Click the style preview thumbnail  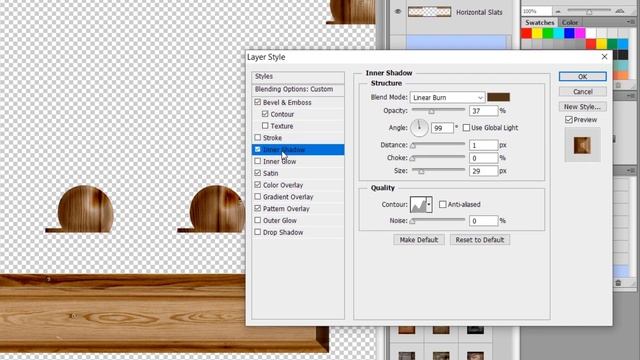pyautogui.click(x=582, y=145)
